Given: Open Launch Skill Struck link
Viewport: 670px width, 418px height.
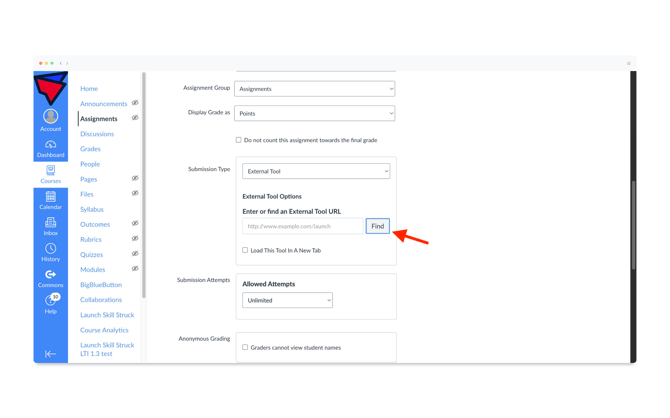Looking at the screenshot, I should coord(107,315).
